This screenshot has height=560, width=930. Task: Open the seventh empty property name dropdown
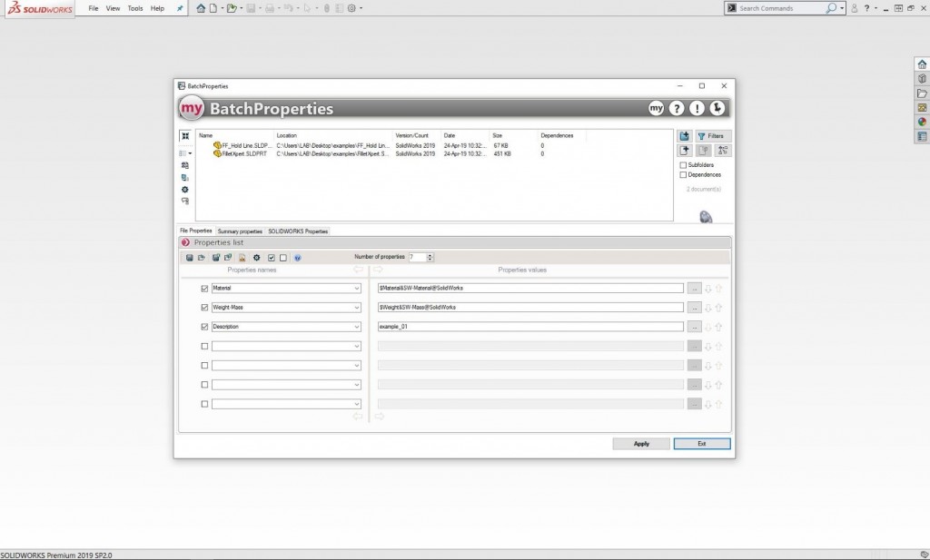tap(356, 404)
